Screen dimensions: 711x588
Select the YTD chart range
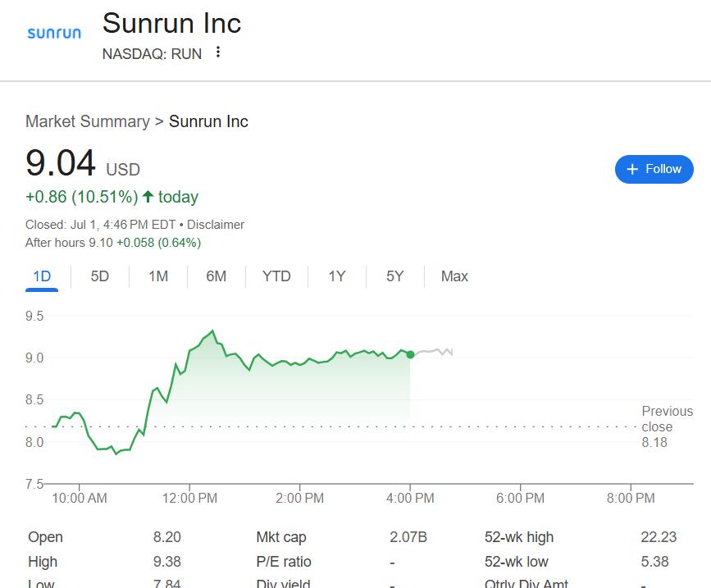point(276,276)
